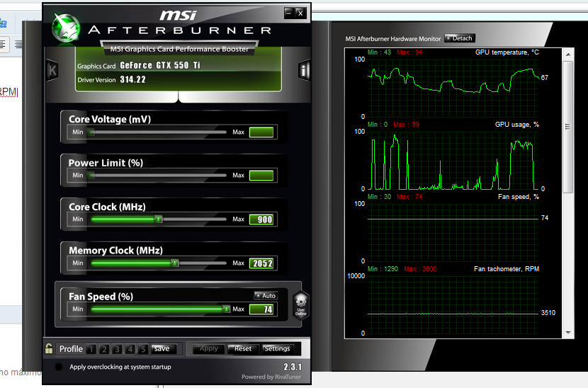The image size is (588, 388).
Task: Select profile slot 2
Action: 104,349
